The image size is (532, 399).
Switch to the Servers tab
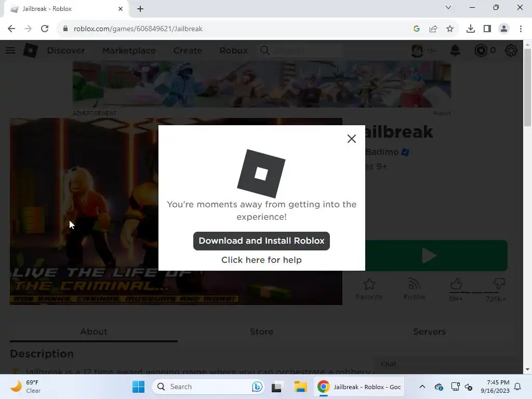[x=429, y=331]
